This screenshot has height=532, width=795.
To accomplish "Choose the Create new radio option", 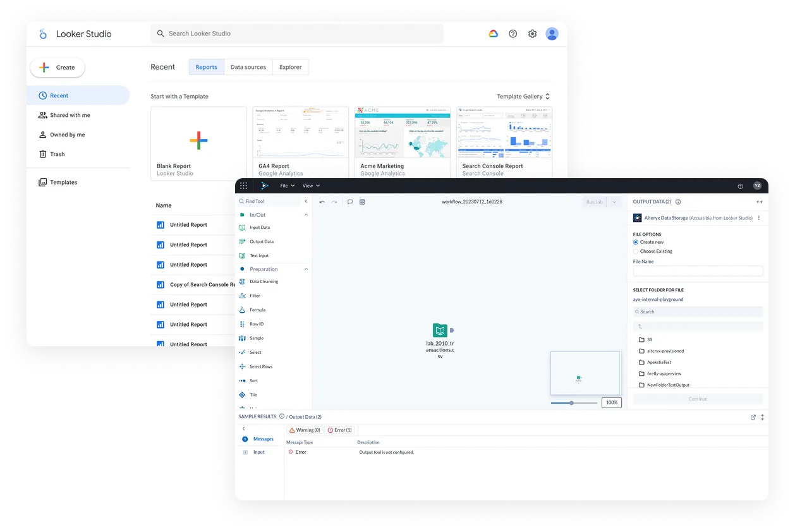I will pyautogui.click(x=636, y=242).
